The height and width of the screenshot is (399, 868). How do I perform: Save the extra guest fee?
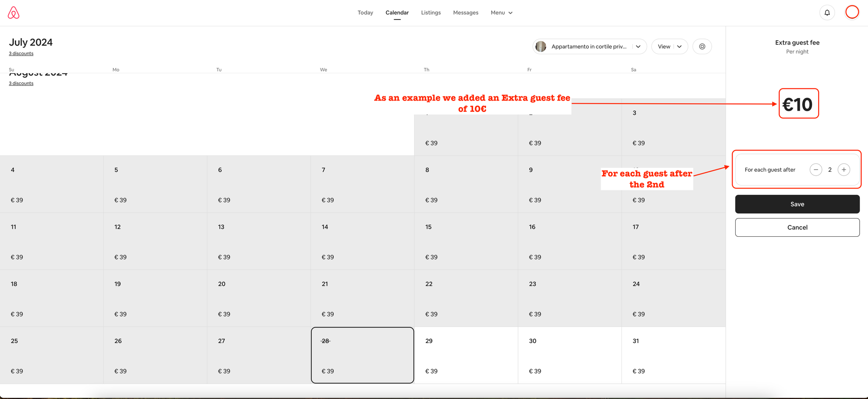(x=797, y=204)
